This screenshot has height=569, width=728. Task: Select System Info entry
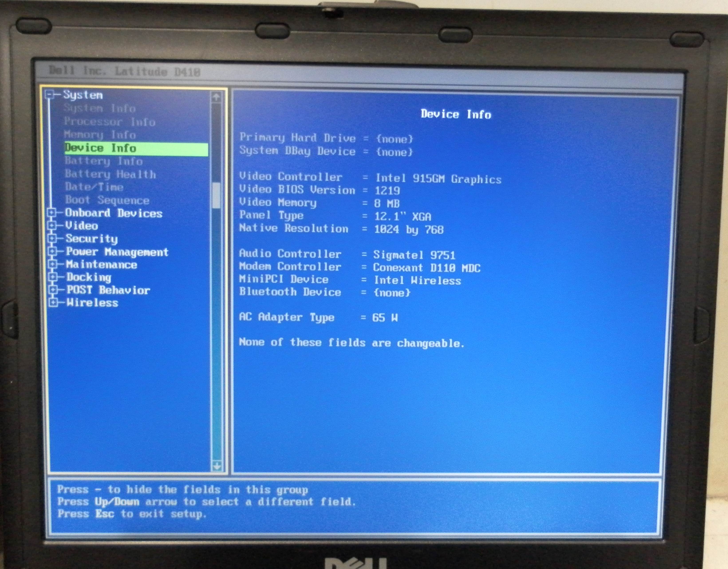[100, 108]
